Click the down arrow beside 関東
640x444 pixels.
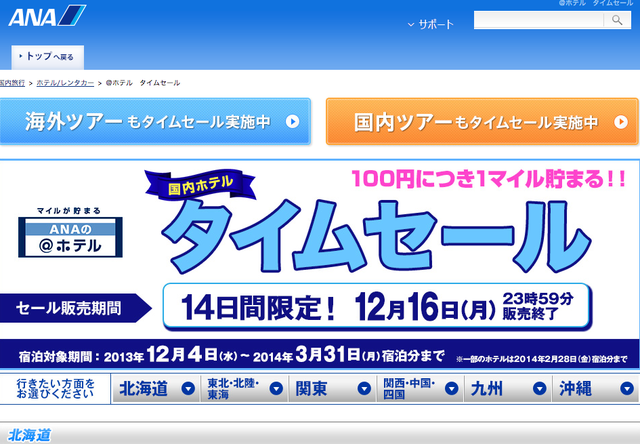tap(364, 388)
